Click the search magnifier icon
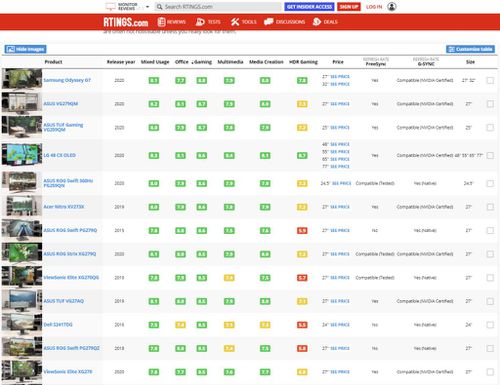 [160, 7]
